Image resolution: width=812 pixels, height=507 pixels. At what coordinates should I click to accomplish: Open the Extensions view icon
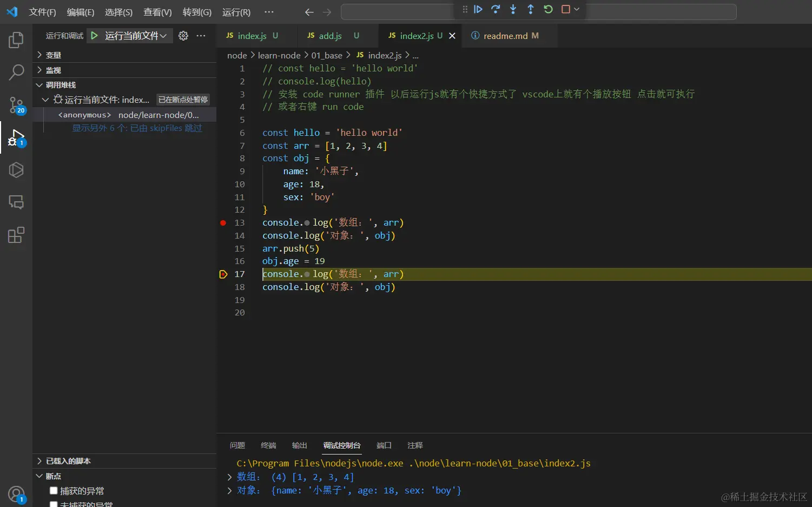(x=16, y=235)
